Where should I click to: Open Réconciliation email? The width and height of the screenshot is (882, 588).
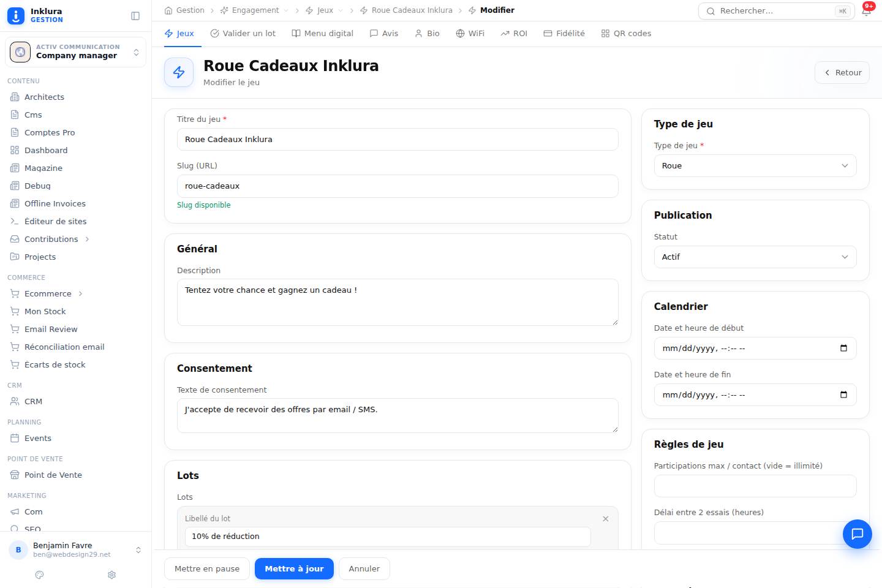[x=64, y=347]
